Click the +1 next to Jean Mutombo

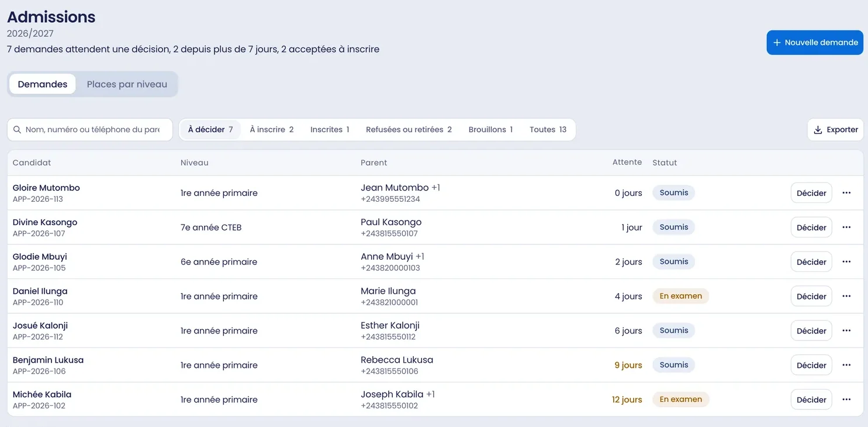[436, 188]
